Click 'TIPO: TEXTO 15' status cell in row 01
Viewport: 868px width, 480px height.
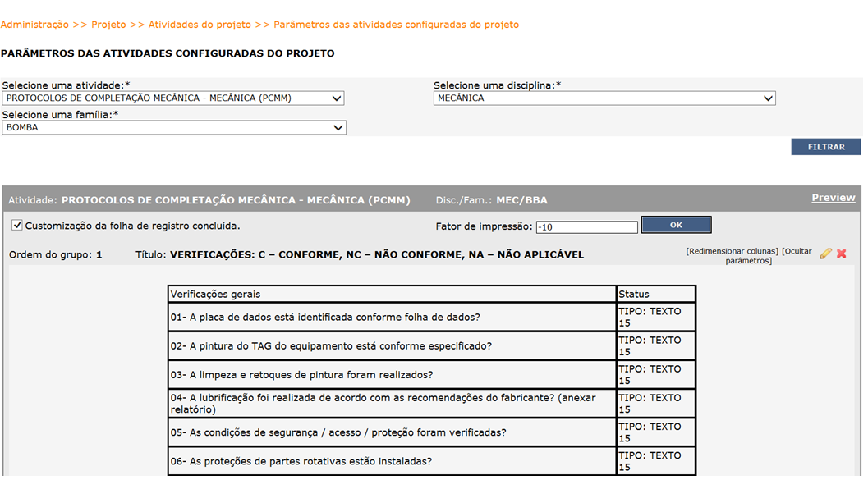coord(656,317)
